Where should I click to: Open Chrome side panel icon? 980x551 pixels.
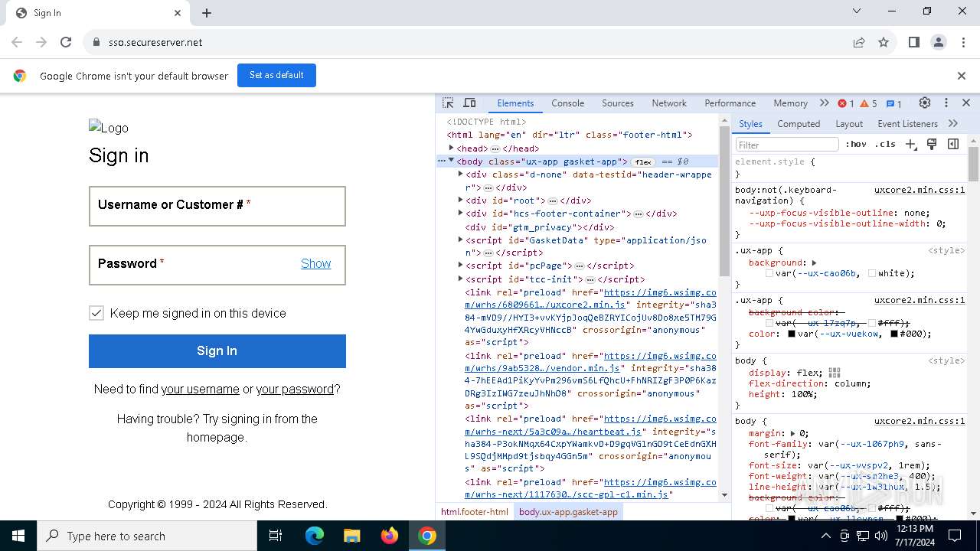click(913, 43)
